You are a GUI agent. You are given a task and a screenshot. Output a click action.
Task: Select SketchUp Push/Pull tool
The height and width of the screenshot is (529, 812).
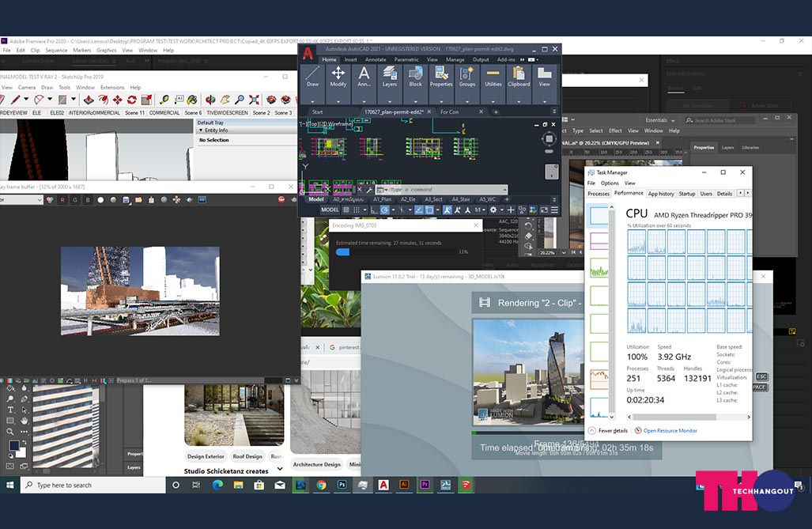click(x=89, y=100)
